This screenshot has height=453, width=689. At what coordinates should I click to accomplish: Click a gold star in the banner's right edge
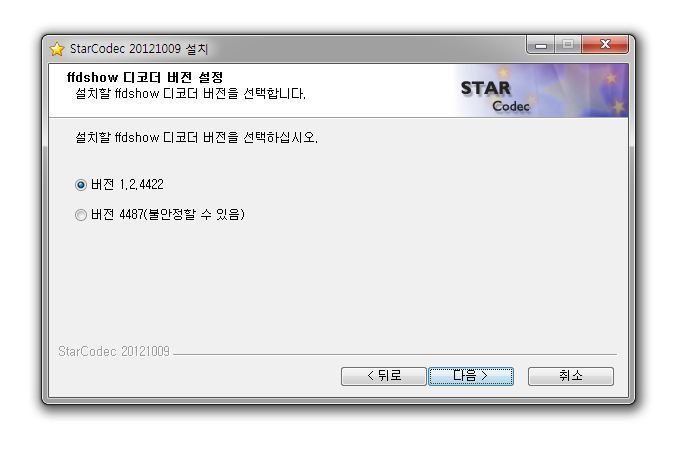pyautogui.click(x=619, y=106)
